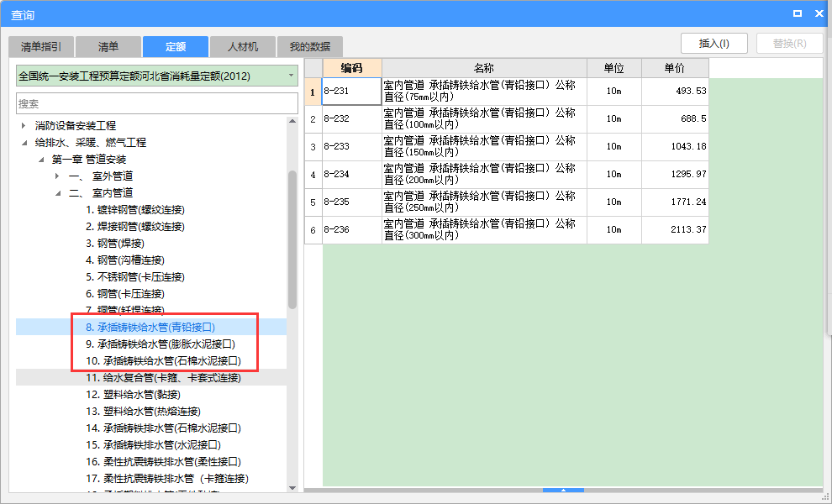Expand the bottom panel arrow handle
This screenshot has width=832, height=504.
pos(564,491)
